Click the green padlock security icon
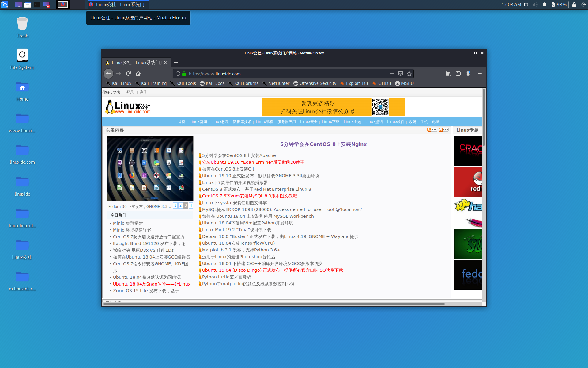The image size is (588, 368). pyautogui.click(x=184, y=74)
